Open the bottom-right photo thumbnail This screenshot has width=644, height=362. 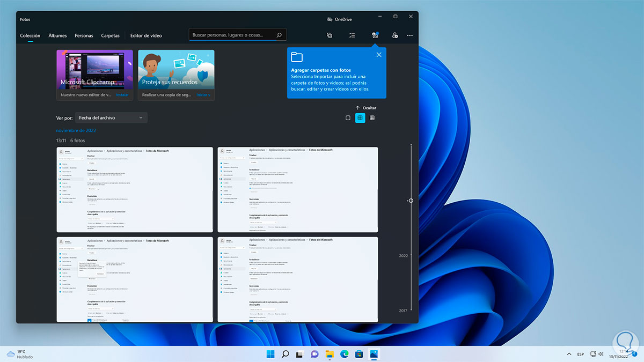pyautogui.click(x=297, y=279)
